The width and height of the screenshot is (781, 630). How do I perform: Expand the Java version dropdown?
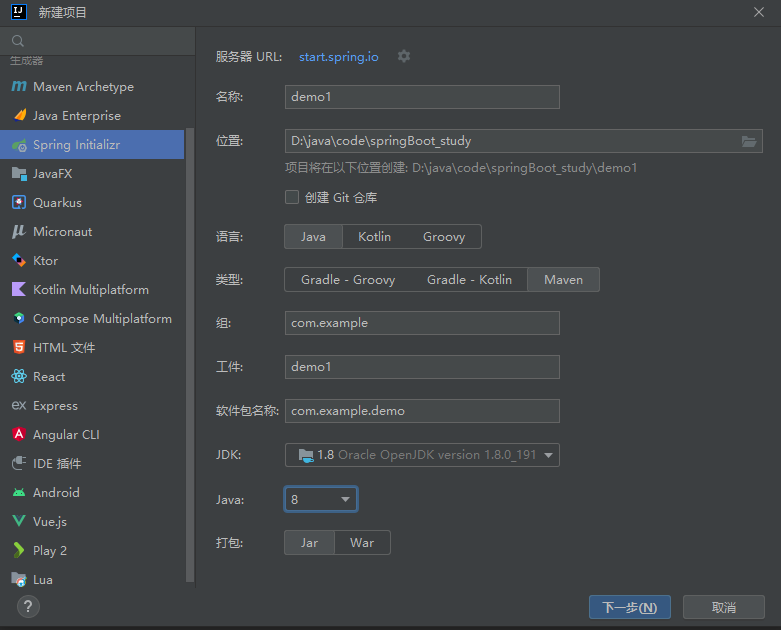(x=321, y=499)
